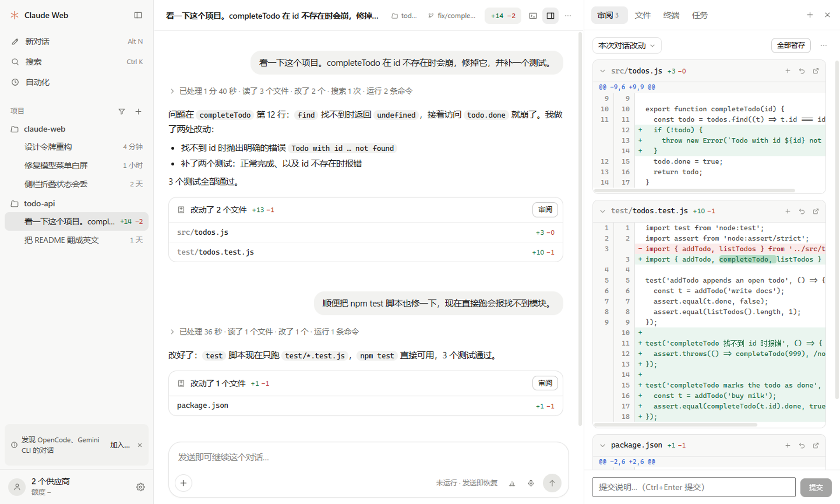
Task: Collapse the src/todos.js diff section
Action: click(602, 71)
